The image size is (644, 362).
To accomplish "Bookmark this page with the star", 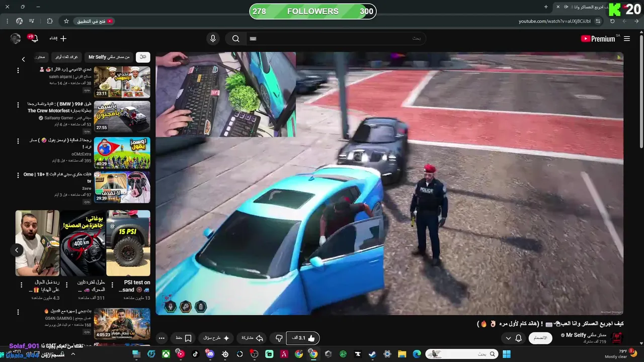I will [x=66, y=21].
